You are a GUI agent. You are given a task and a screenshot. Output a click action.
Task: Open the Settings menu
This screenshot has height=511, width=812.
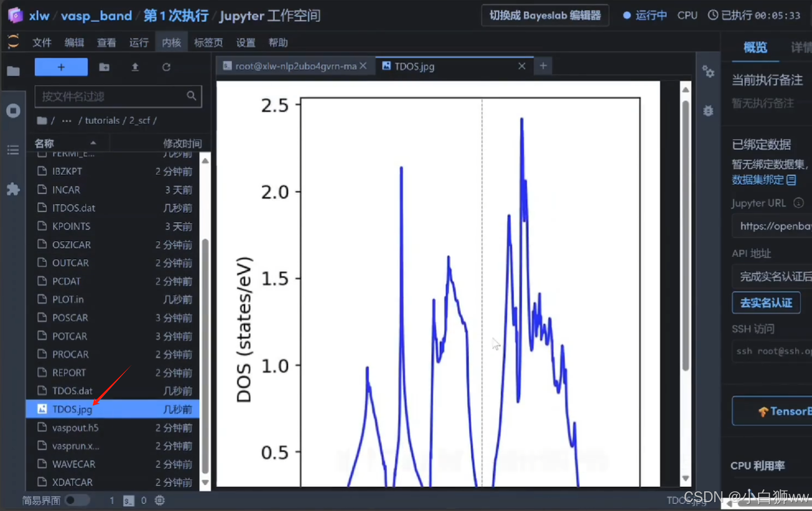pyautogui.click(x=246, y=43)
